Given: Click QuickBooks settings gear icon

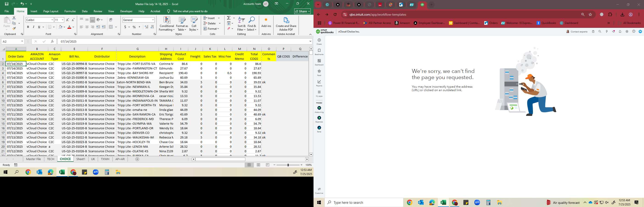Looking at the screenshot, I should 627,32.
